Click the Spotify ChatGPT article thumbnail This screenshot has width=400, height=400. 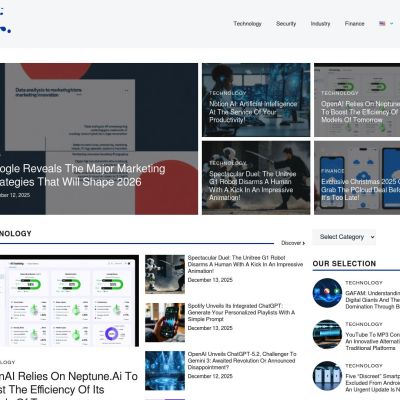(x=165, y=322)
